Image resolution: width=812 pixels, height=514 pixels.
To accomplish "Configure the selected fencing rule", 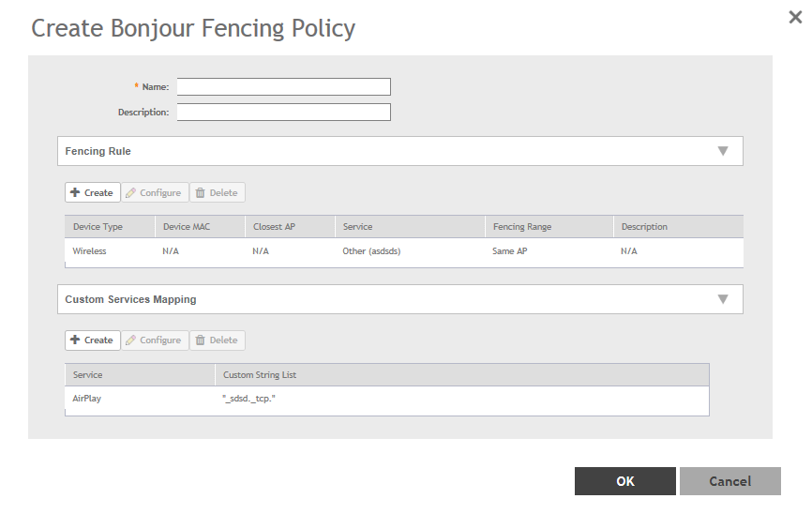I will point(154,192).
